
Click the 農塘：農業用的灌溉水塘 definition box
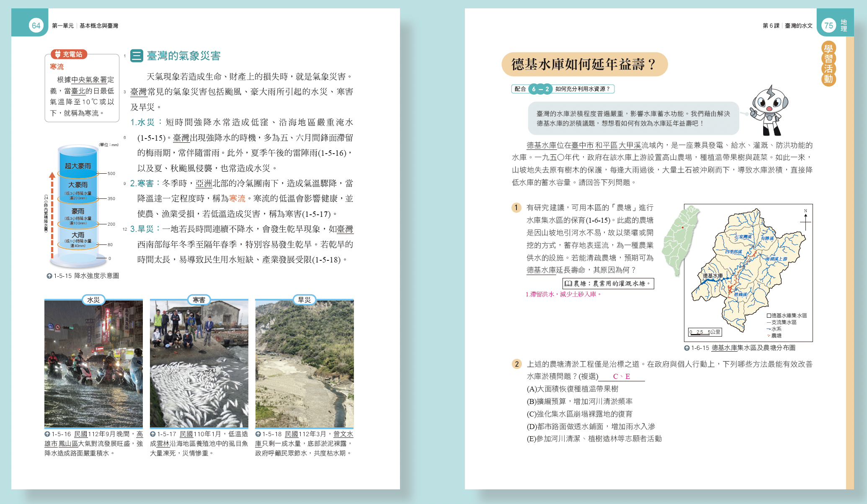pyautogui.click(x=608, y=283)
